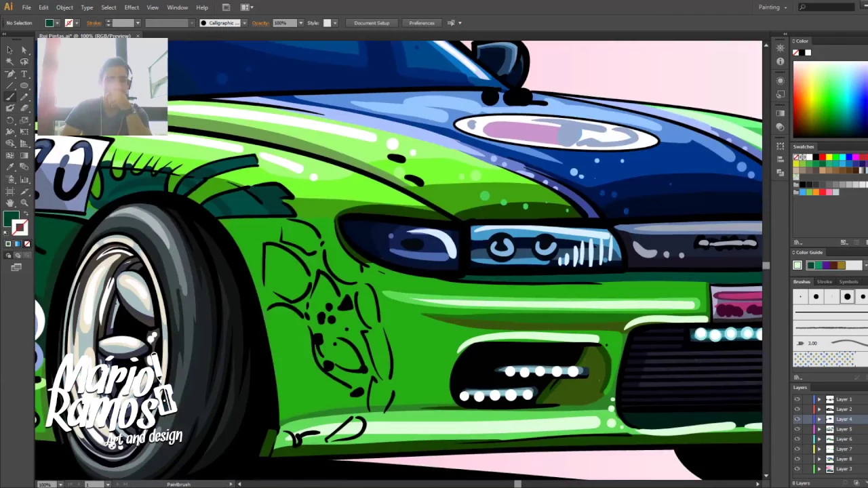Select the Pen tool

[x=9, y=73]
